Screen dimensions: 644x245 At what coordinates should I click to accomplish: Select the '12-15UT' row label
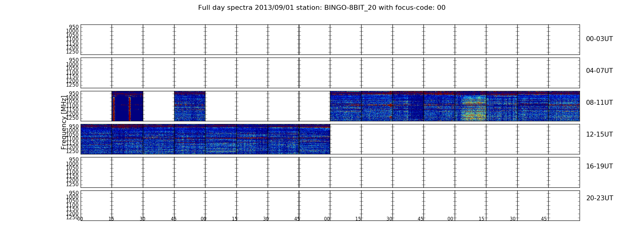pyautogui.click(x=600, y=134)
